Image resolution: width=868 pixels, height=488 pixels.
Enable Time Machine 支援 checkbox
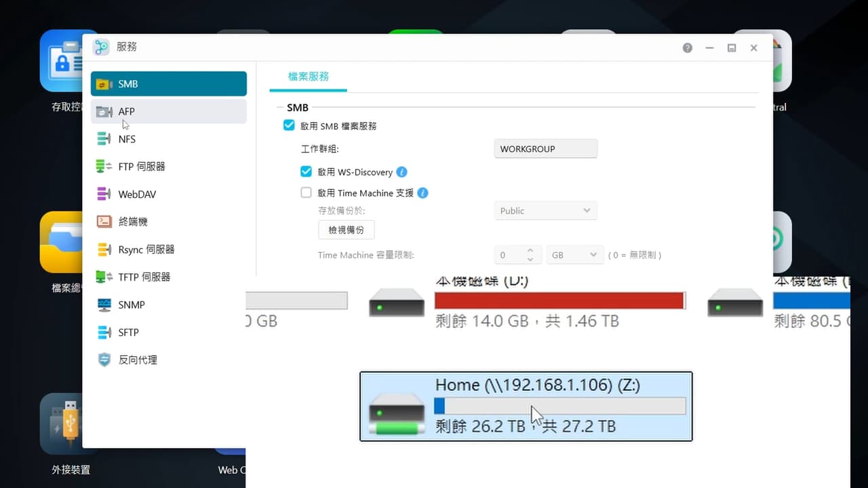(307, 192)
